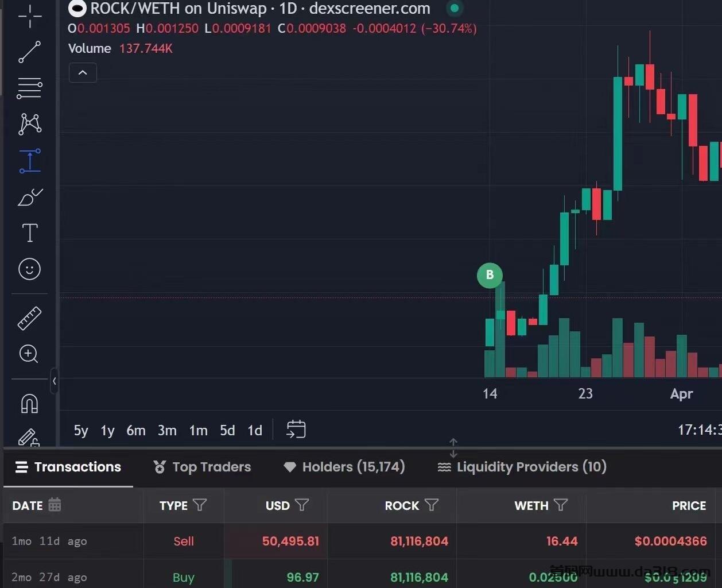The image size is (722, 588).
Task: Click the $0.0004366 price value
Action: pyautogui.click(x=670, y=541)
